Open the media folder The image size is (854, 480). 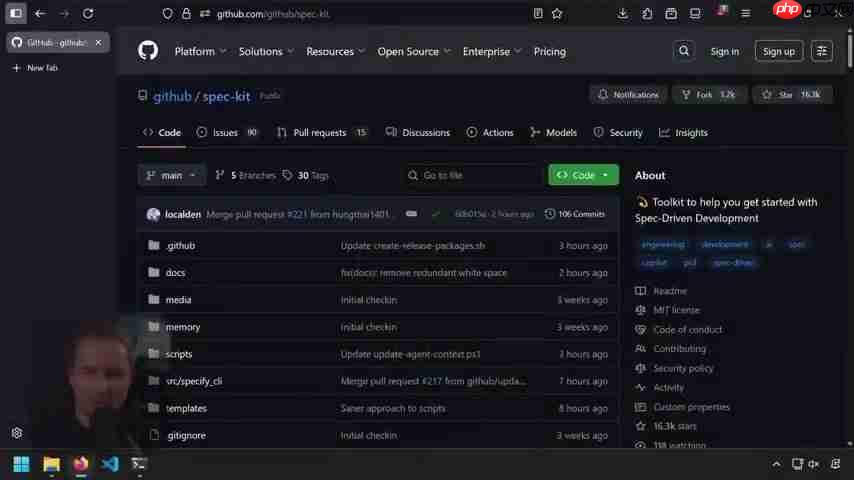click(x=178, y=300)
